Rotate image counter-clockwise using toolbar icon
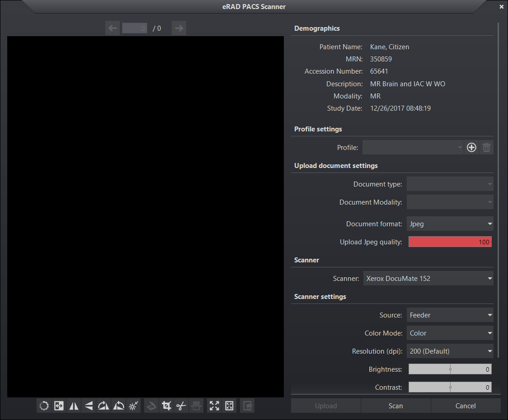Image resolution: width=508 pixels, height=420 pixels. click(x=118, y=406)
